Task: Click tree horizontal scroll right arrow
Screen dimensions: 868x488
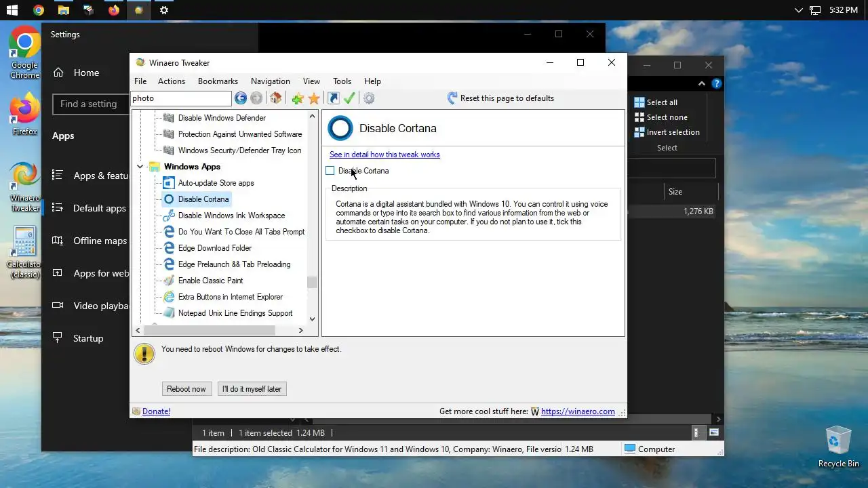Action: (x=301, y=330)
